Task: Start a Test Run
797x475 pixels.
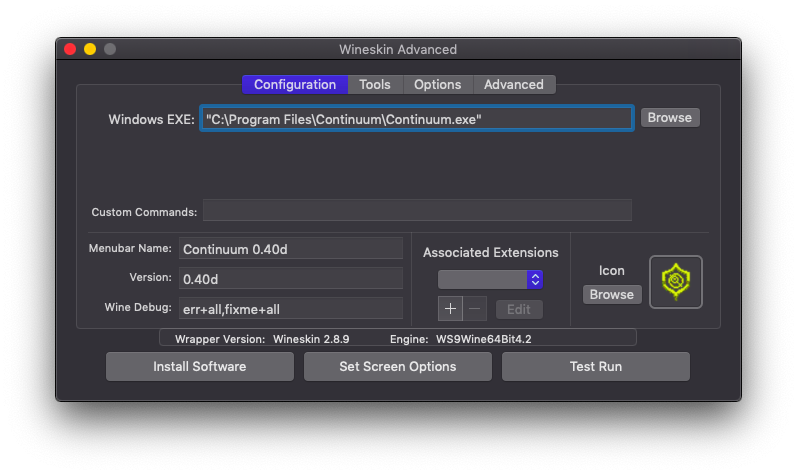Action: click(595, 366)
